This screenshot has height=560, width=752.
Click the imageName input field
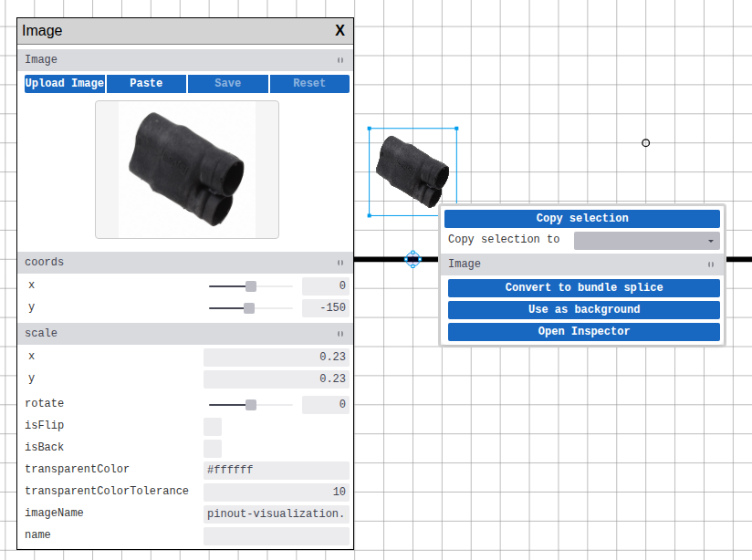pyautogui.click(x=276, y=513)
